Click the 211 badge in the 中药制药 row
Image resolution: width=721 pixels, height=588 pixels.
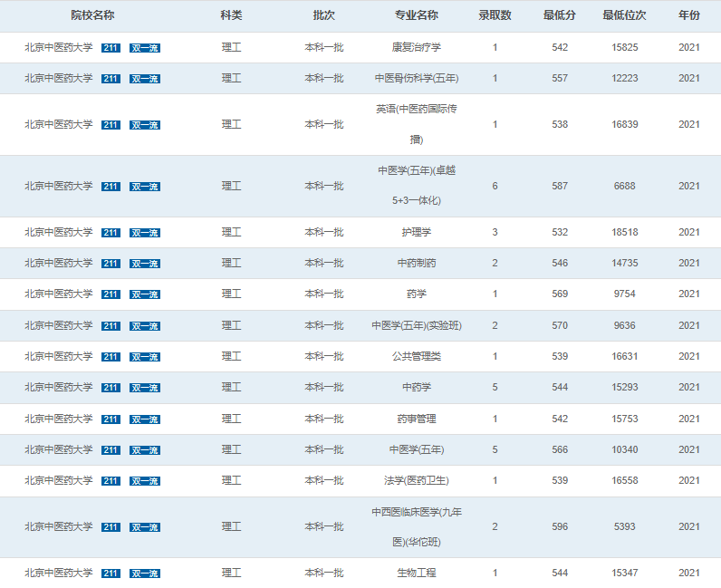point(111,264)
